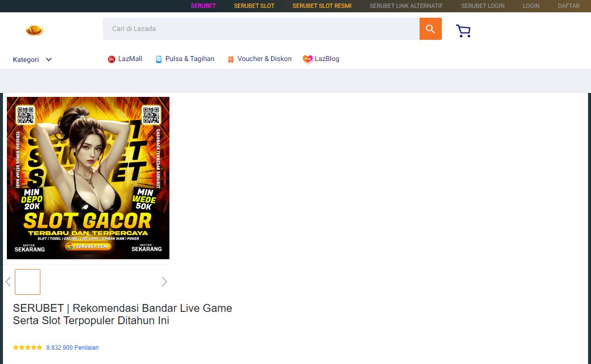The width and height of the screenshot is (591, 364).
Task: Open the shopping cart icon
Action: tap(463, 31)
